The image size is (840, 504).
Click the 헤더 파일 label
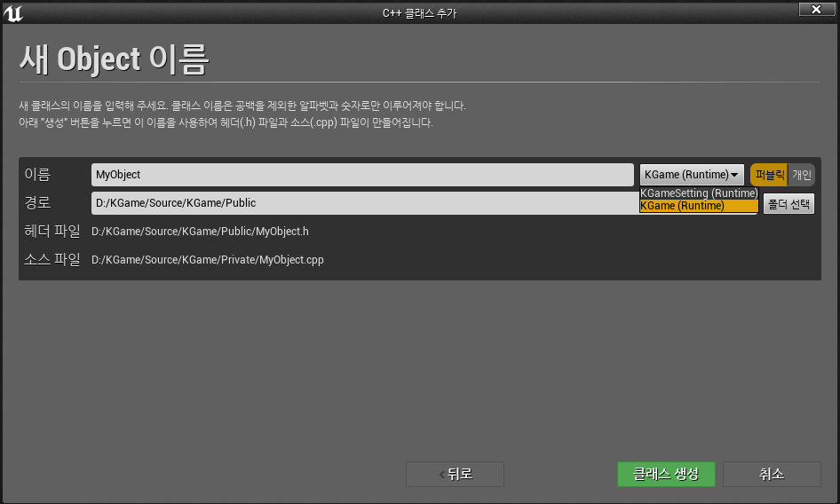(x=52, y=232)
